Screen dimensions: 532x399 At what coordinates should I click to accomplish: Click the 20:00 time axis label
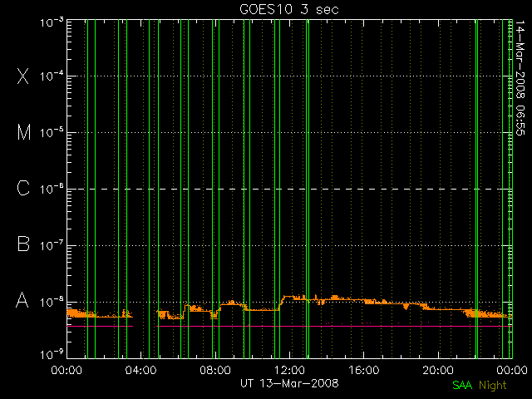438,370
